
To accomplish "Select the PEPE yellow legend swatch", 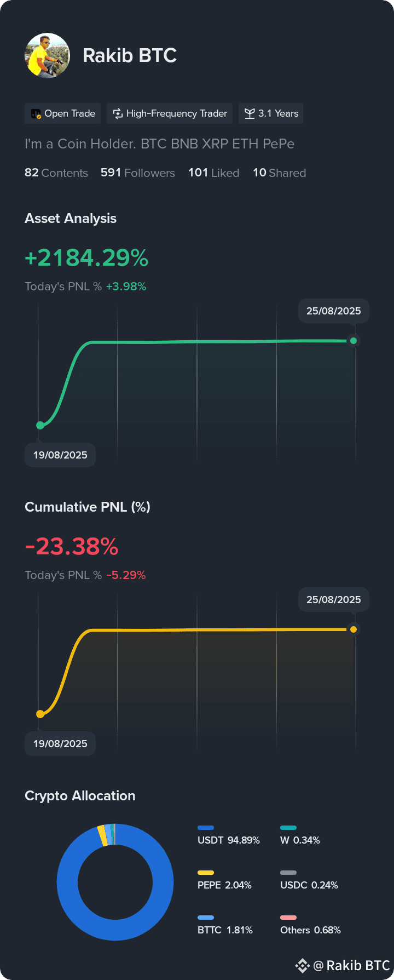I will [206, 873].
